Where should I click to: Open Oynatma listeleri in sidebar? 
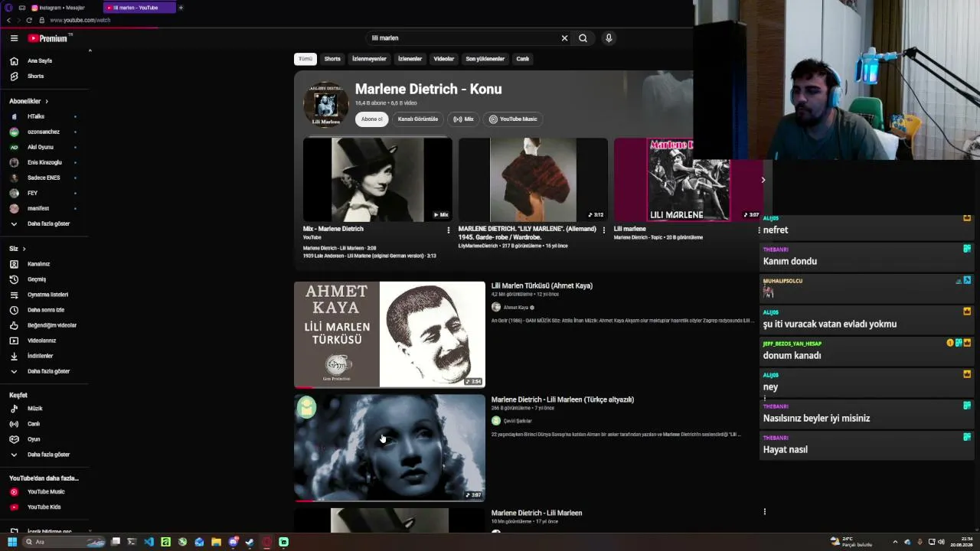tap(46, 295)
